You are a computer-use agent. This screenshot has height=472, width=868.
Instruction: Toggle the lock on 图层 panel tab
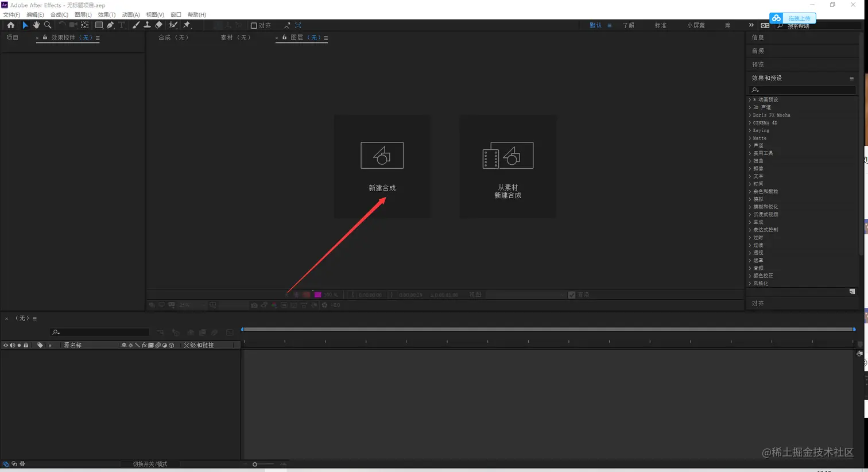(284, 37)
